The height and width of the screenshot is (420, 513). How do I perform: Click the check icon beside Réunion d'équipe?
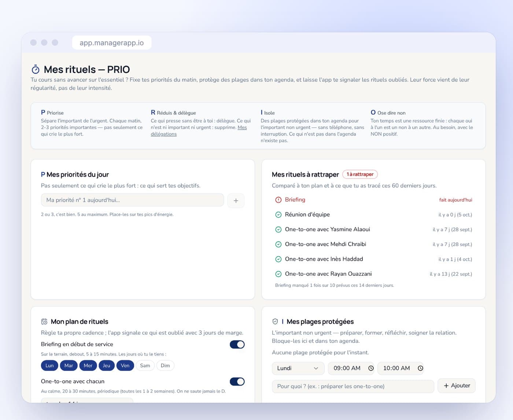point(278,215)
